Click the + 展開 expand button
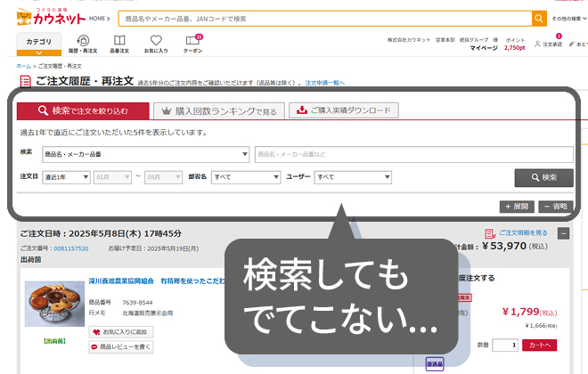 click(x=518, y=207)
